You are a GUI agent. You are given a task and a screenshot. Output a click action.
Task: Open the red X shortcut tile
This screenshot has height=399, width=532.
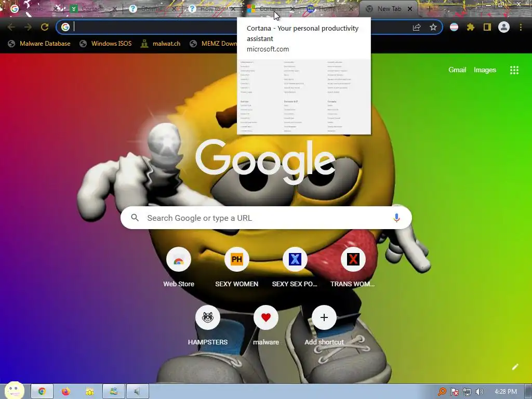point(353,260)
